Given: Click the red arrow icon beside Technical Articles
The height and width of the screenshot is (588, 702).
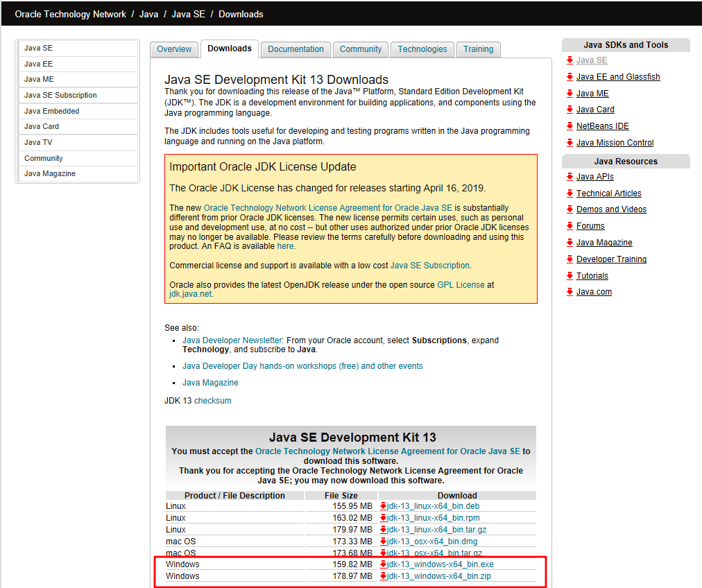Looking at the screenshot, I should click(x=570, y=193).
